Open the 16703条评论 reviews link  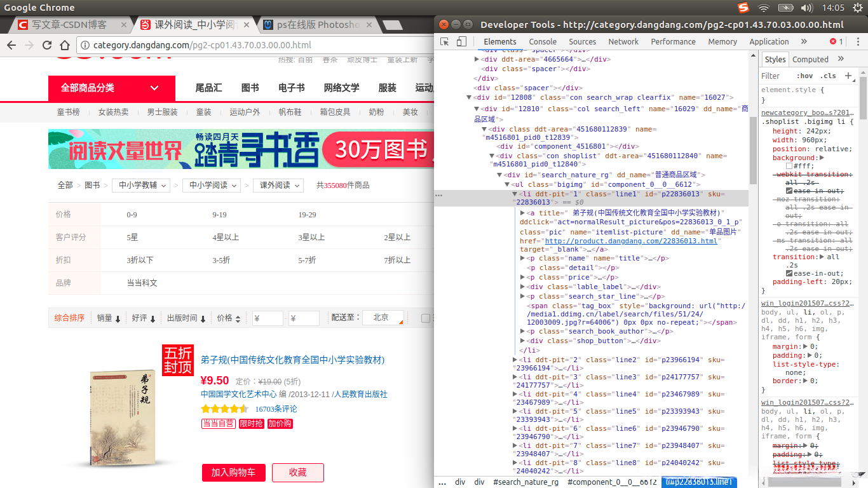(276, 409)
